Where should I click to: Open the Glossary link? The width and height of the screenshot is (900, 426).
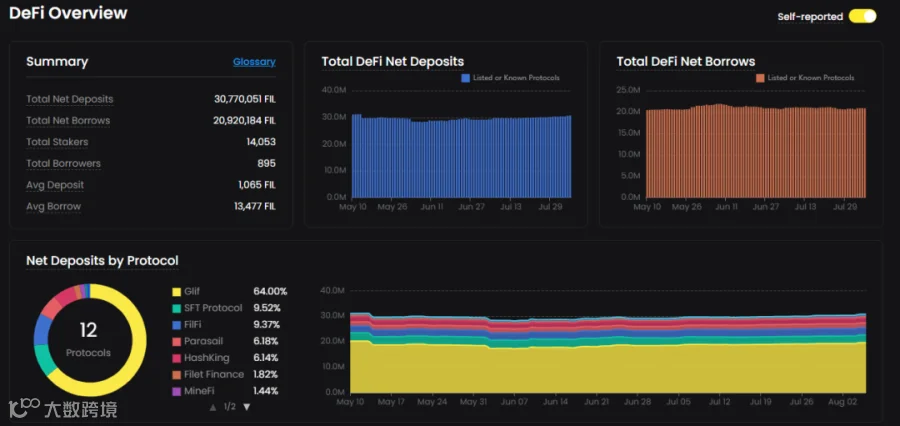point(254,62)
